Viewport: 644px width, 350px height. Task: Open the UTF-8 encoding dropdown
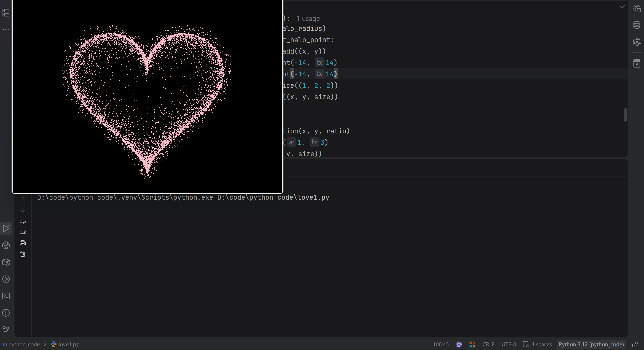(x=508, y=345)
